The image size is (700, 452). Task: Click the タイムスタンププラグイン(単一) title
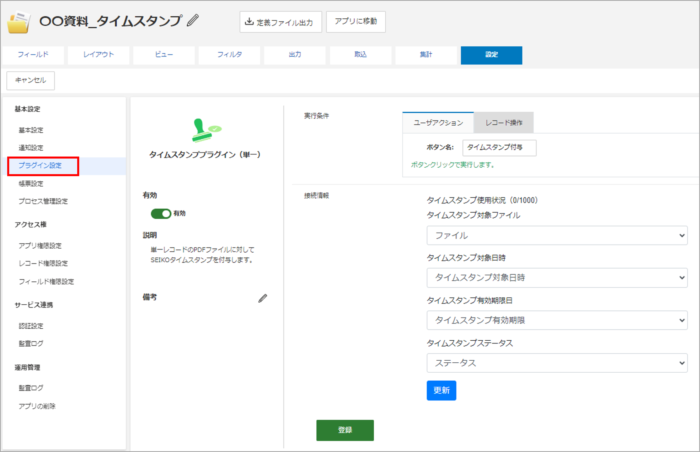(x=205, y=155)
